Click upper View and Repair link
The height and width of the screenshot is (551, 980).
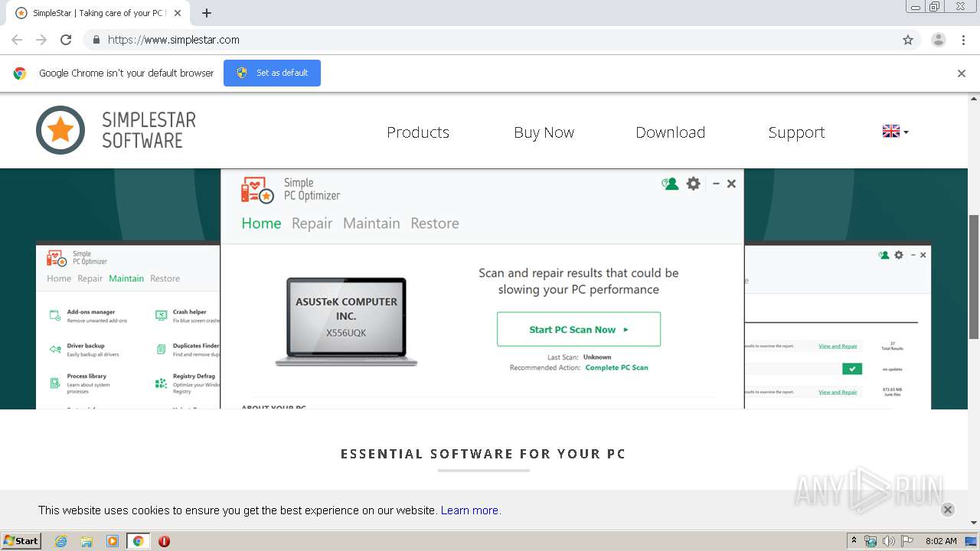[838, 346]
